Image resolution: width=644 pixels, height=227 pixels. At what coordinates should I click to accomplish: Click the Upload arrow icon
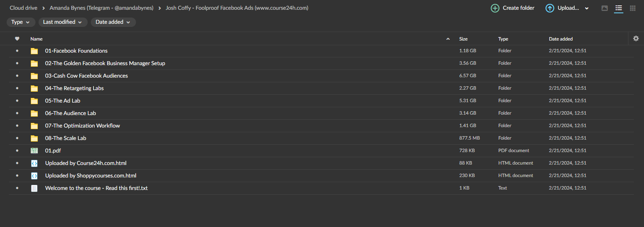[550, 8]
